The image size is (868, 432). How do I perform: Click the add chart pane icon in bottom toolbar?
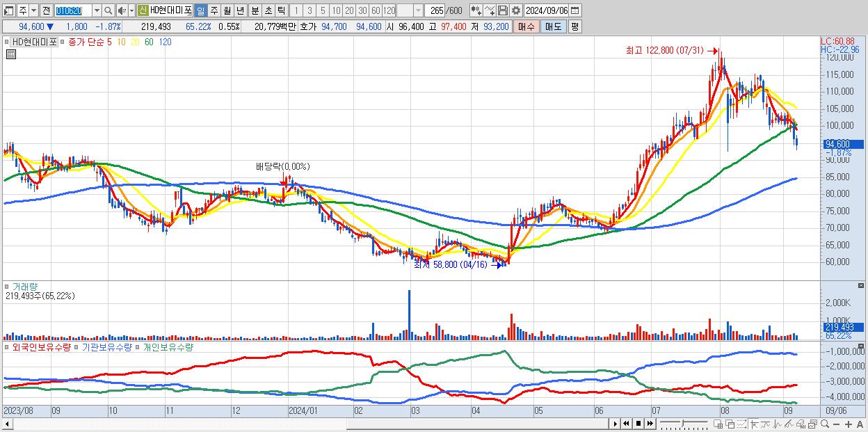pyautogui.click(x=718, y=424)
